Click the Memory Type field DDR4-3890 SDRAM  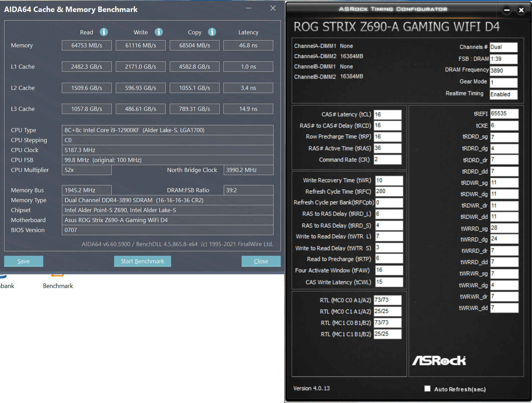pos(168,200)
